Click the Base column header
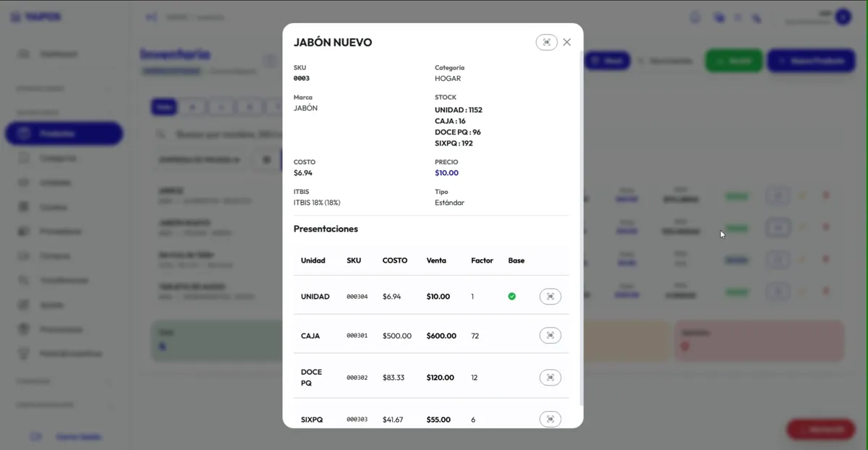The height and width of the screenshot is (450, 868). point(516,260)
